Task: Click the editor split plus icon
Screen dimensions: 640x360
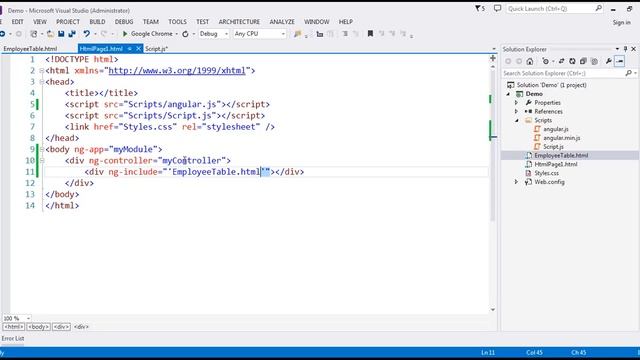Action: tap(493, 58)
